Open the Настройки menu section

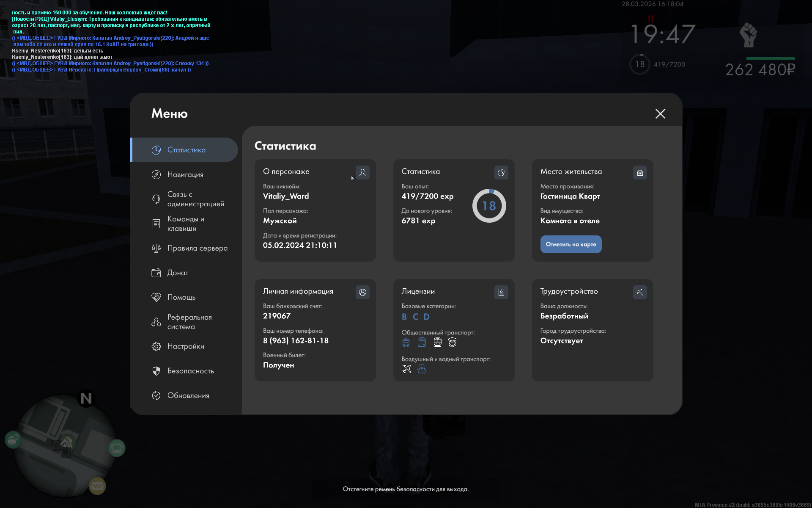[185, 346]
